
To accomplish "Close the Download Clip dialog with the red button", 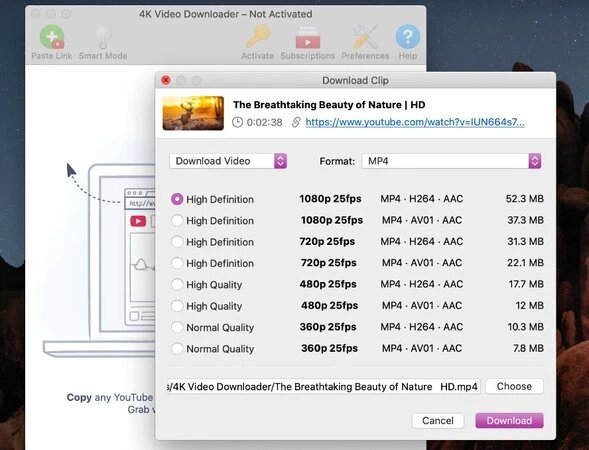I will point(166,80).
